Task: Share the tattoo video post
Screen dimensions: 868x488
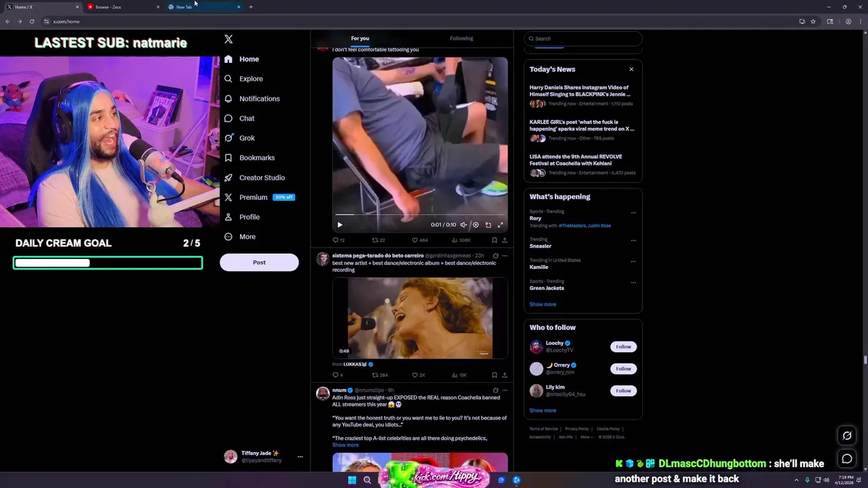Action: [505, 240]
